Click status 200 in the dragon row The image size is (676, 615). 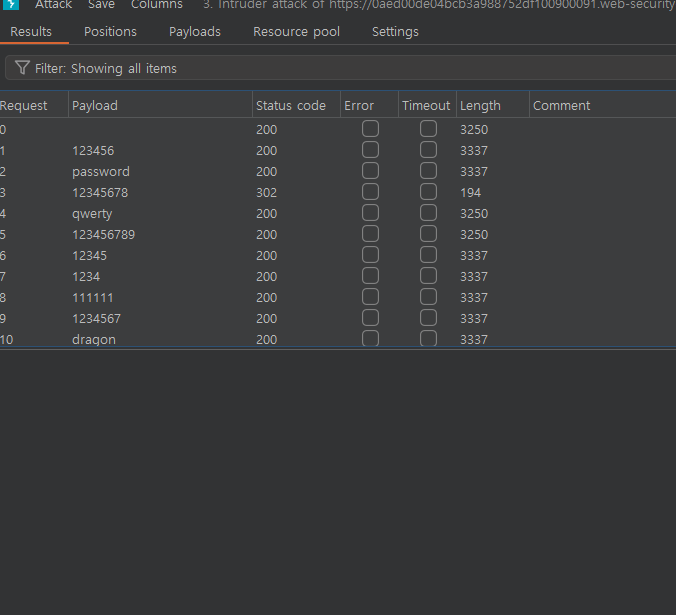266,340
